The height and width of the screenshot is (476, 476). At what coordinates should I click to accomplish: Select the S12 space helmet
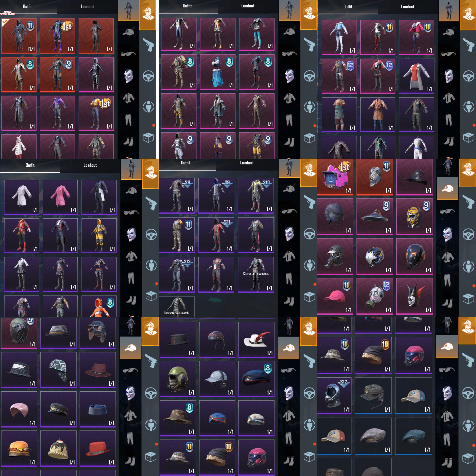click(334, 396)
